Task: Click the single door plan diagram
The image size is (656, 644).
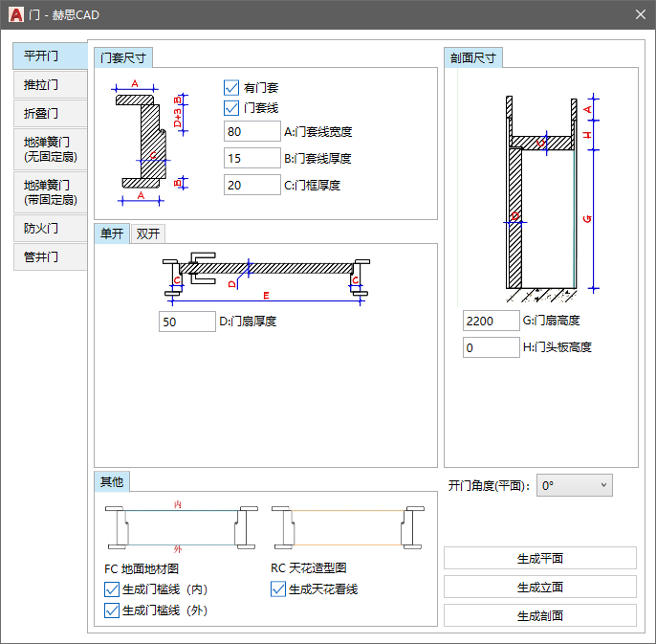Action: [266, 278]
